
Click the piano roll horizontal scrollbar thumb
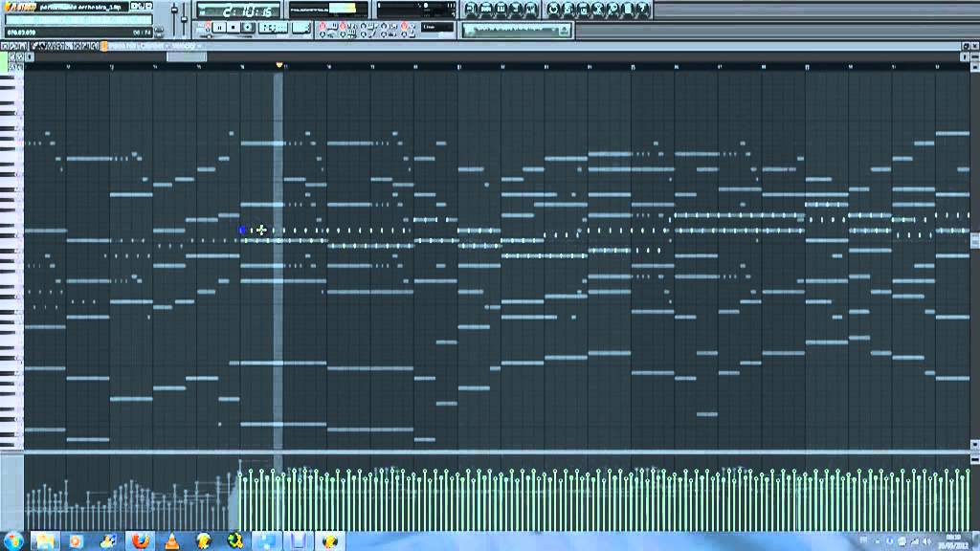pos(187,56)
